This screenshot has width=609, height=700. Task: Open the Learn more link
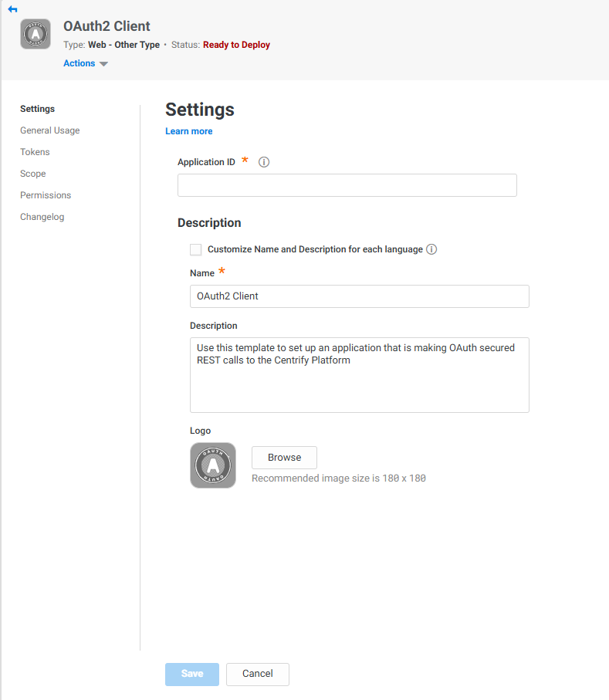click(188, 130)
